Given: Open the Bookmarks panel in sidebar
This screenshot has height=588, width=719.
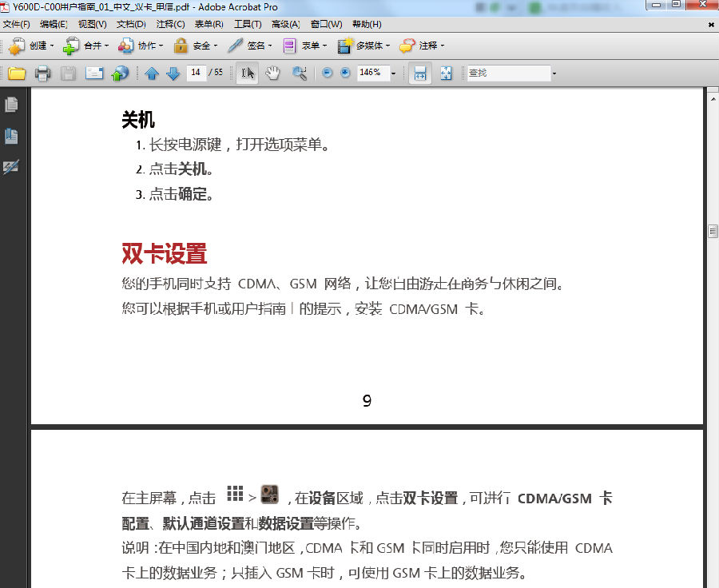Looking at the screenshot, I should 11,136.
